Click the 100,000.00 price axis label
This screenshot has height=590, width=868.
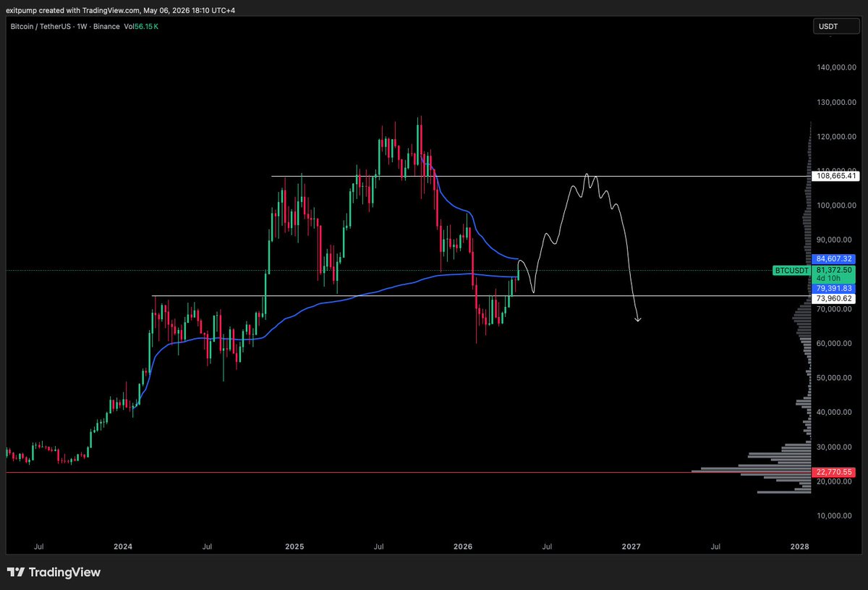point(835,205)
